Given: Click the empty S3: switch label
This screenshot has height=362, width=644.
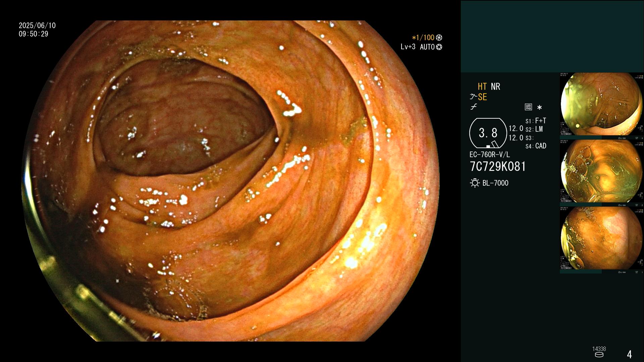Looking at the screenshot, I should pyautogui.click(x=530, y=138).
